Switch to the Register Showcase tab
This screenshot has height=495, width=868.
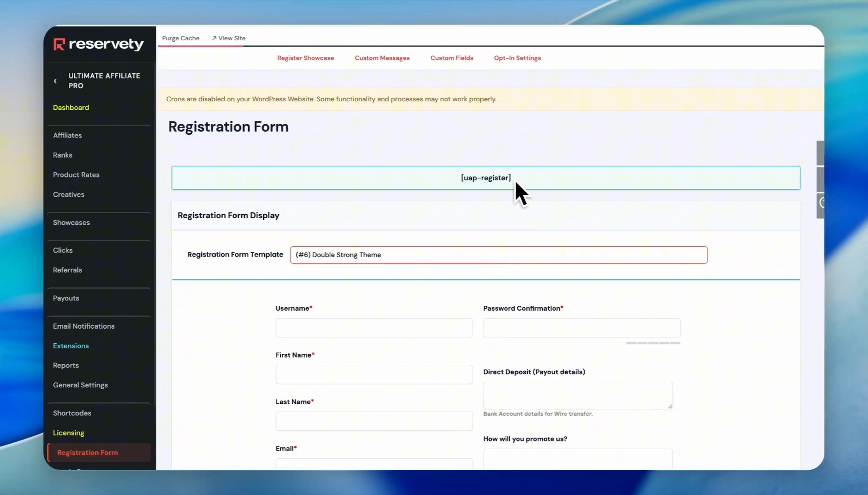[x=306, y=58]
